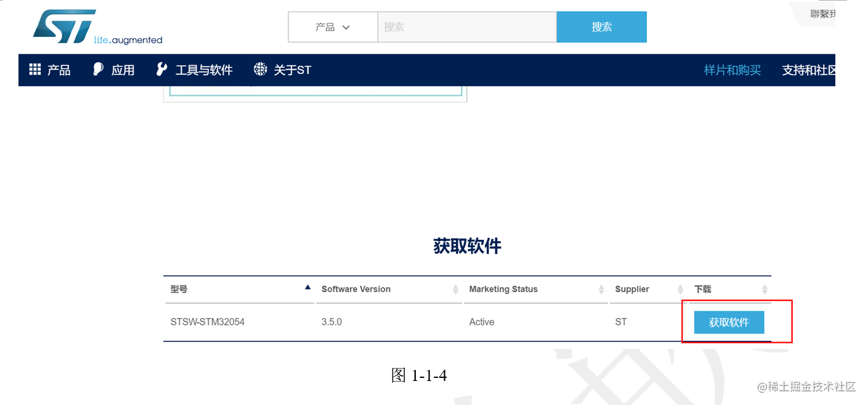Go to 样片和购买 link
This screenshot has width=868, height=405.
coord(732,70)
